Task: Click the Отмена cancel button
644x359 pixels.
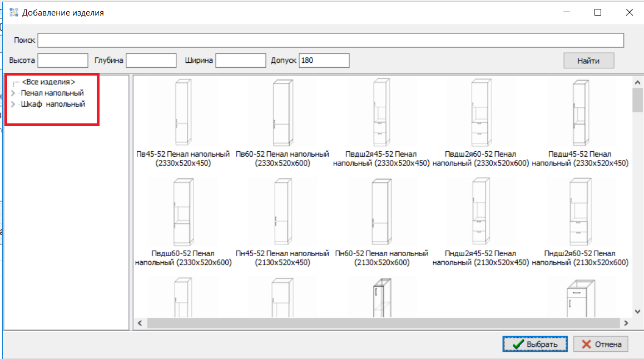Action: point(601,344)
